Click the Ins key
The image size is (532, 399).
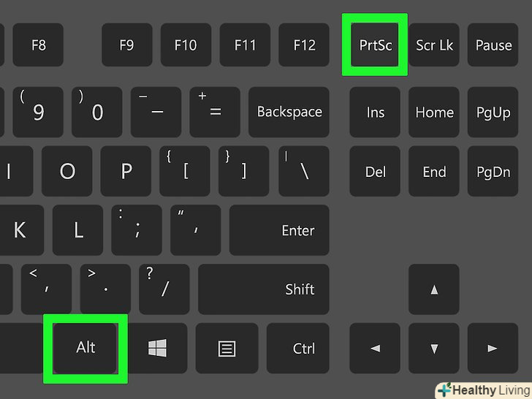point(375,112)
